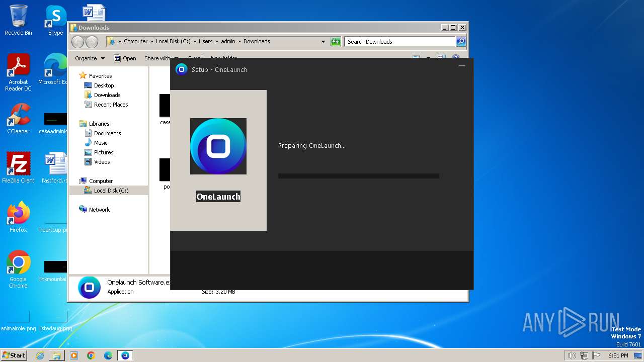644x362 pixels.
Task: Select Downloads under Favorites
Action: [x=107, y=95]
